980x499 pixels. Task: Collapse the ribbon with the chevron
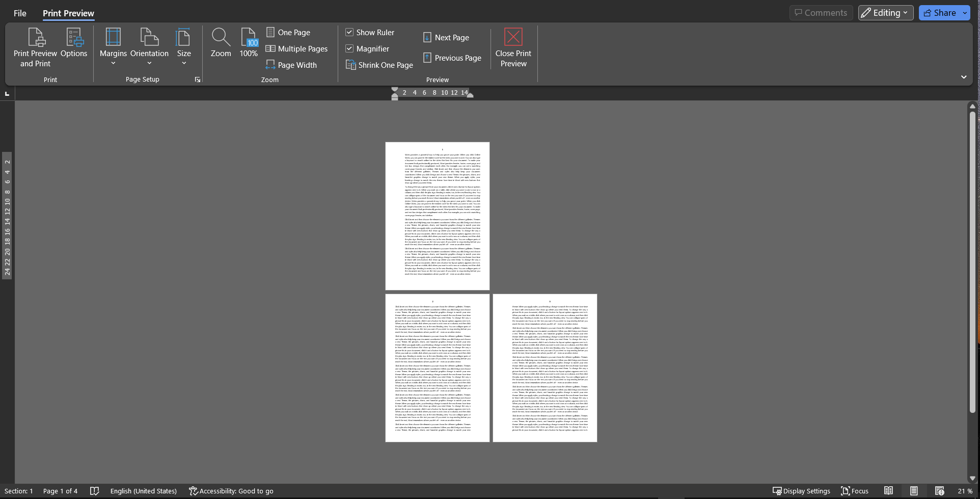coord(964,77)
